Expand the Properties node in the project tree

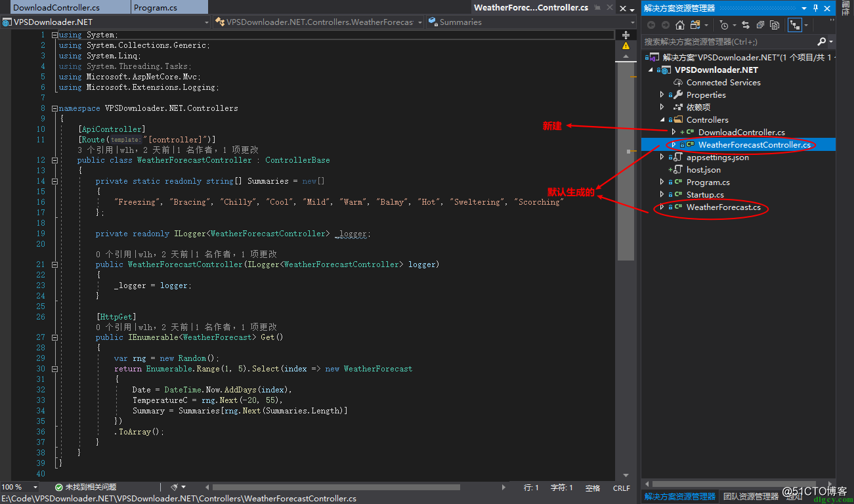pyautogui.click(x=662, y=94)
